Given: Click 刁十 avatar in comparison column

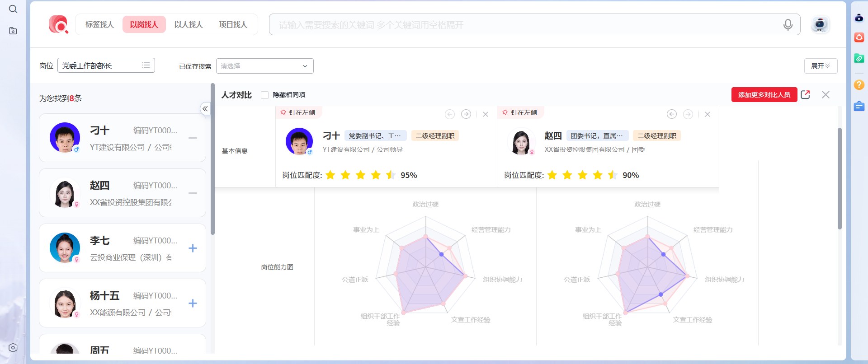Looking at the screenshot, I should (299, 141).
